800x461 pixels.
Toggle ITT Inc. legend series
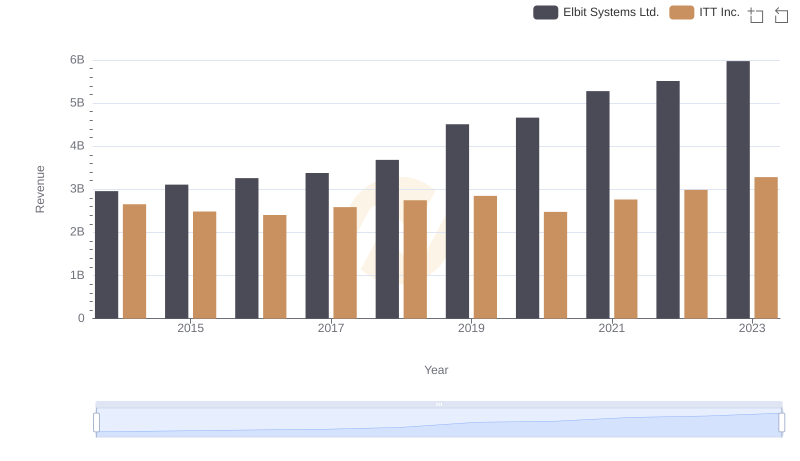tap(705, 12)
